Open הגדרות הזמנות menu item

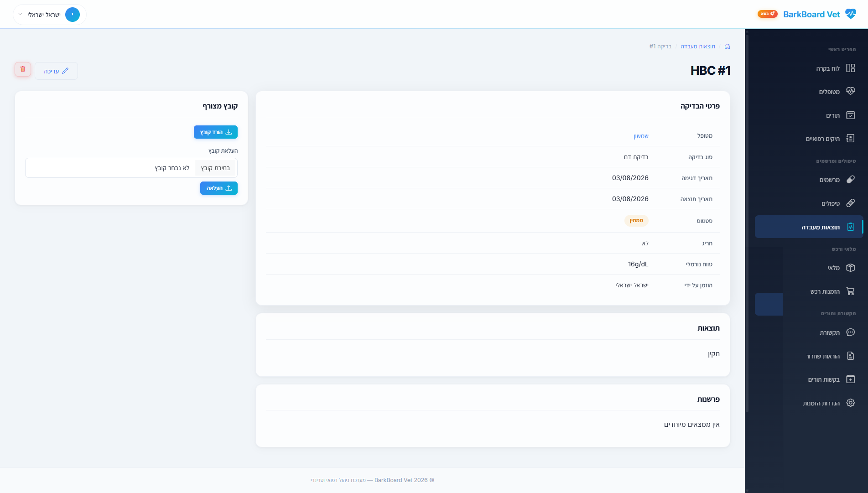[x=809, y=403]
